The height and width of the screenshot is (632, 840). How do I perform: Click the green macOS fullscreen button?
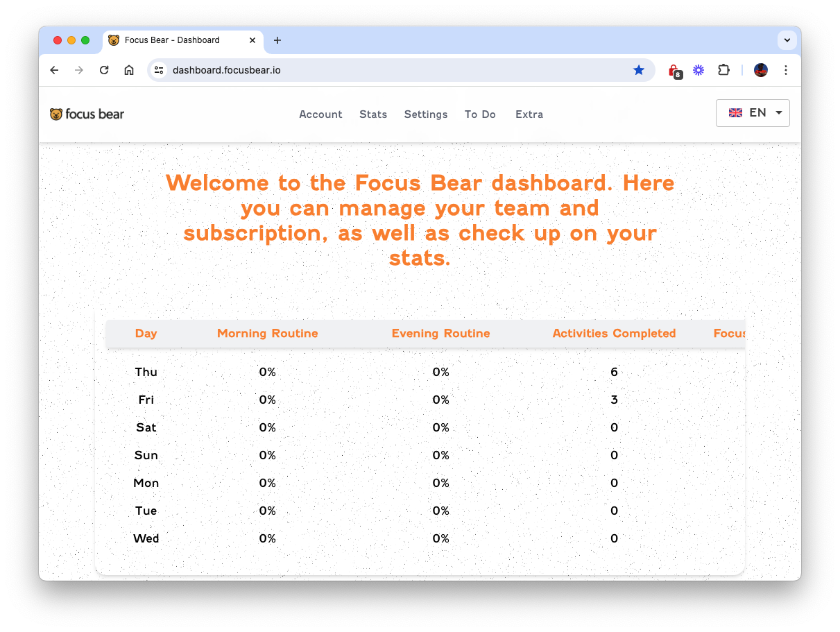point(85,40)
